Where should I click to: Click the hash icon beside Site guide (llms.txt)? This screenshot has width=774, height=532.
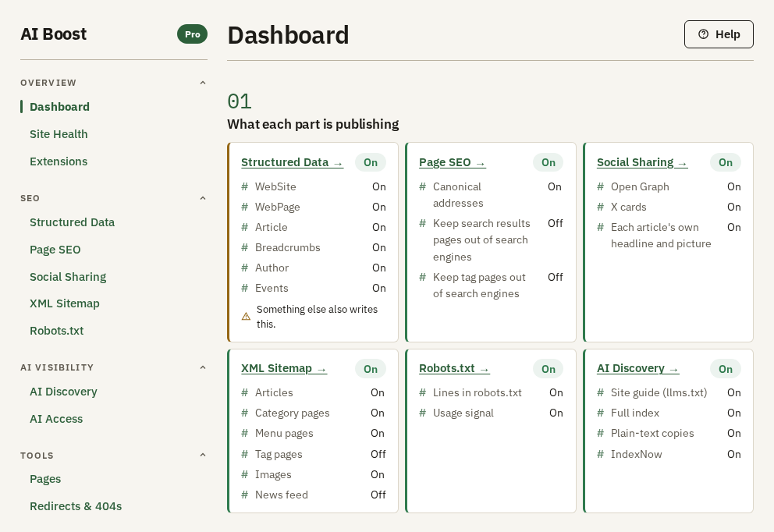pyautogui.click(x=600, y=392)
